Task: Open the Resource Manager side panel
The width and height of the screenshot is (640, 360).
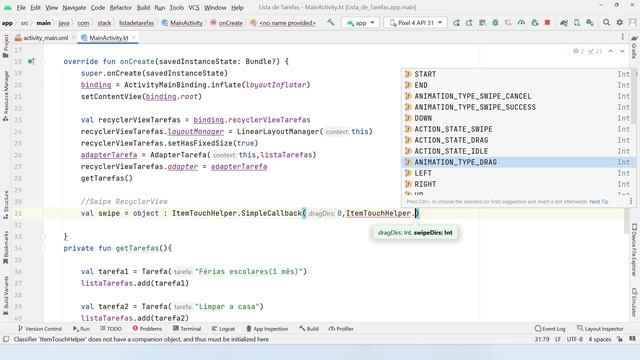Action: click(6, 96)
